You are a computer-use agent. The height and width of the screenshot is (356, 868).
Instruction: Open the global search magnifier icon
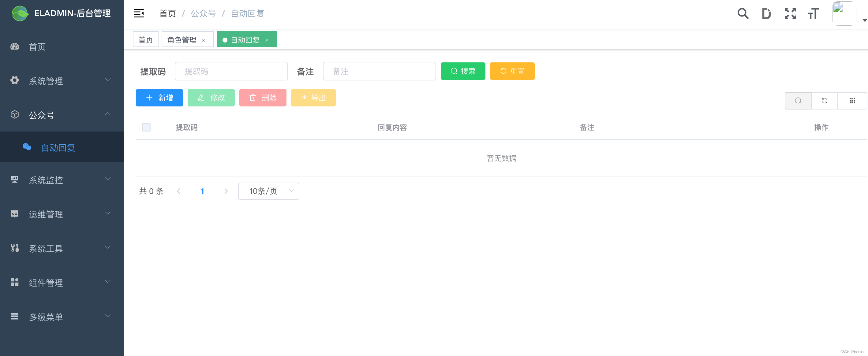743,13
